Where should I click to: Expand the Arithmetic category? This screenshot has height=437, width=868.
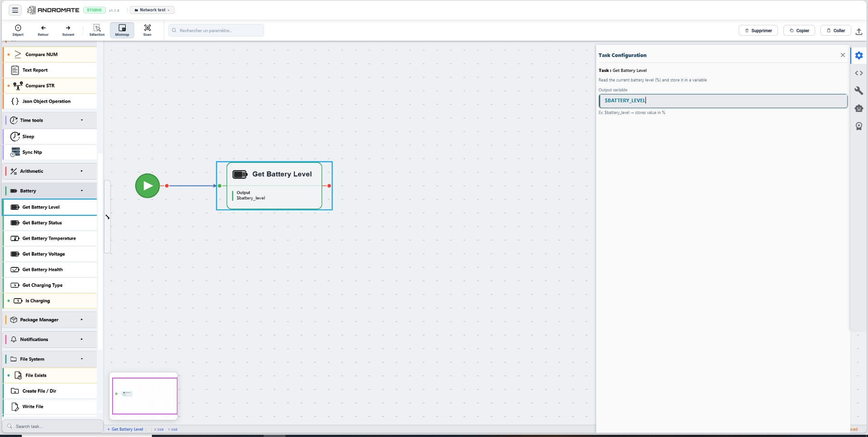(50, 171)
